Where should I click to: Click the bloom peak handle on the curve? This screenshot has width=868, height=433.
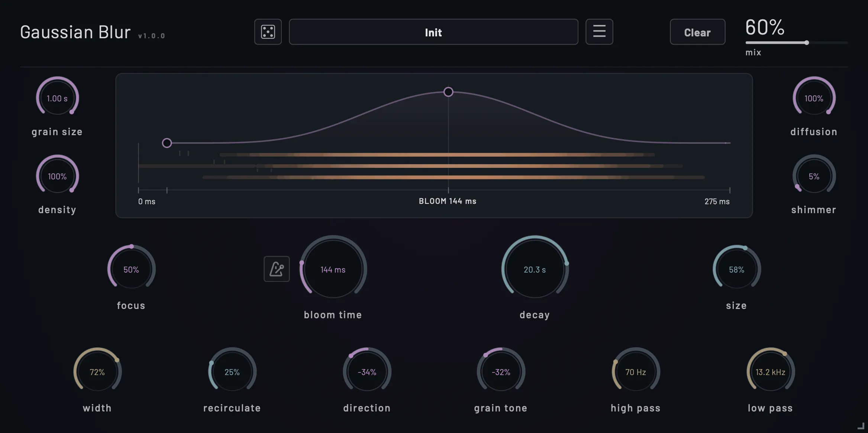click(448, 92)
